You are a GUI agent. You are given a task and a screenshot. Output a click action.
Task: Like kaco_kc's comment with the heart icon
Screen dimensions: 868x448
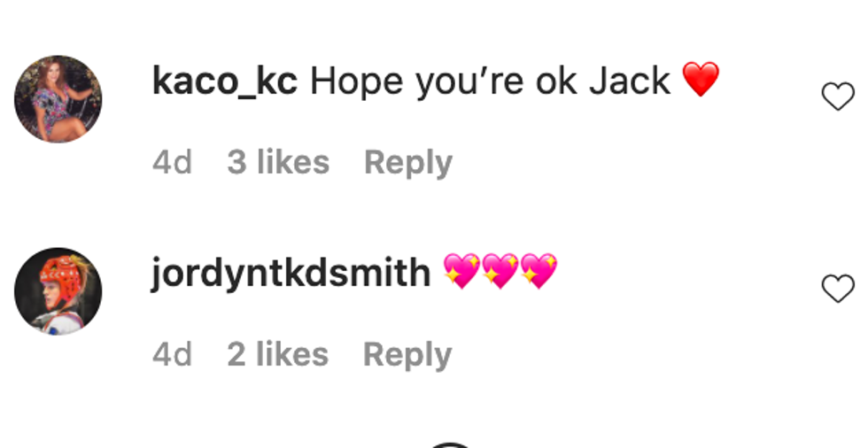pos(838,97)
